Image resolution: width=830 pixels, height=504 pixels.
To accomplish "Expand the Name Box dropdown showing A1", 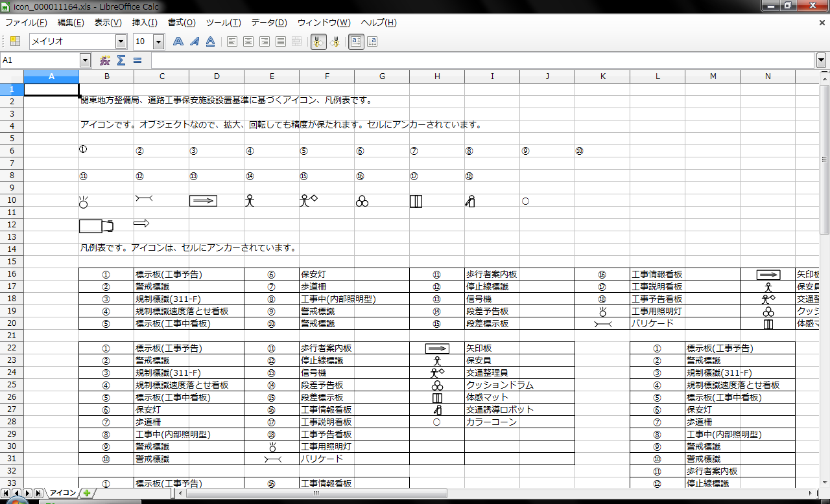I will pos(85,60).
